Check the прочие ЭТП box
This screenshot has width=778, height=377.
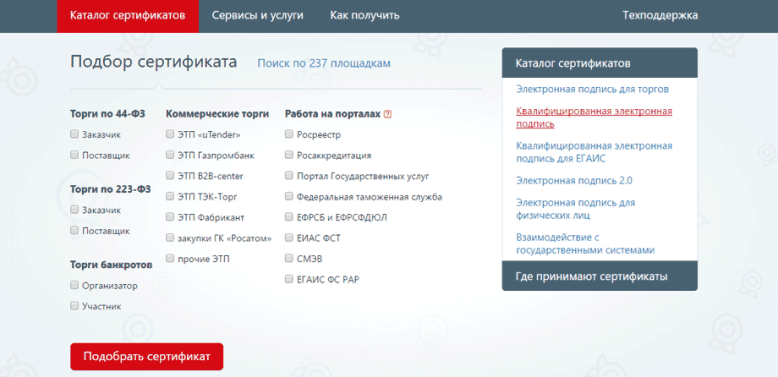coord(170,258)
